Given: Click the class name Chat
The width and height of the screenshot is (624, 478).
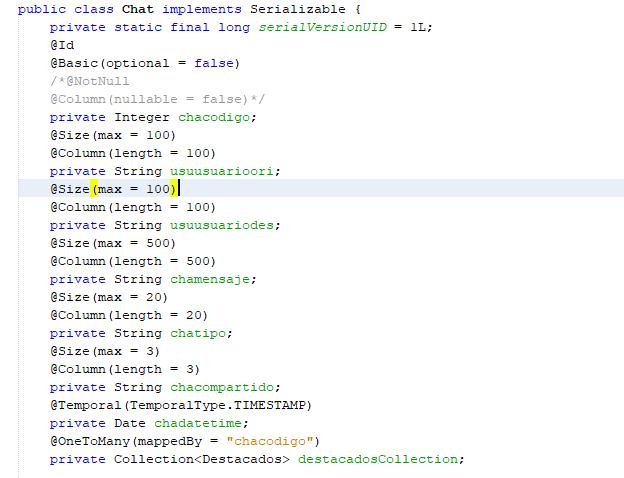Looking at the screenshot, I should [137, 9].
